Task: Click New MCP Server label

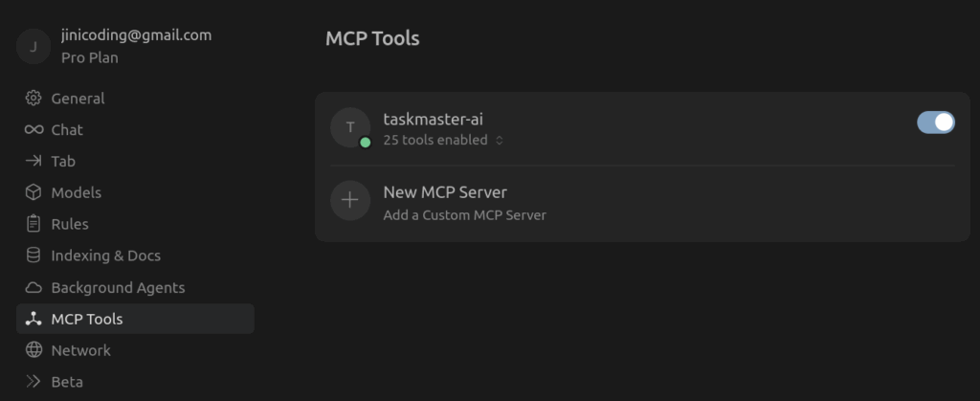Action: click(445, 191)
